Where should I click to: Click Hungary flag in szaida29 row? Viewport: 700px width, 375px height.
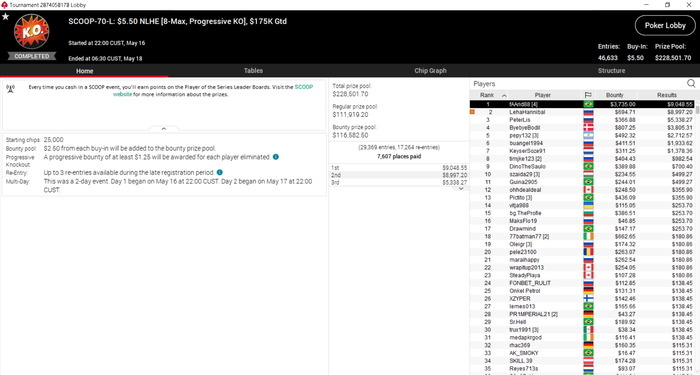coord(588,174)
